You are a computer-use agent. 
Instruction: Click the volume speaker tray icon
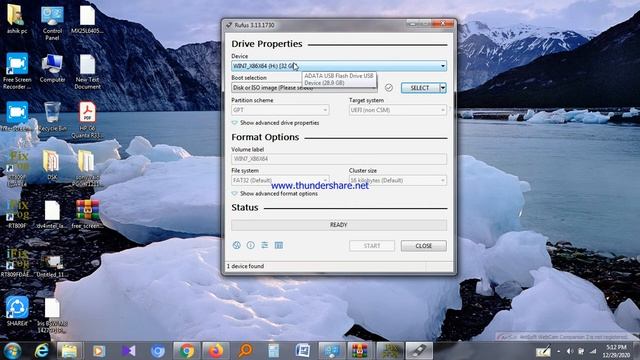[570, 351]
